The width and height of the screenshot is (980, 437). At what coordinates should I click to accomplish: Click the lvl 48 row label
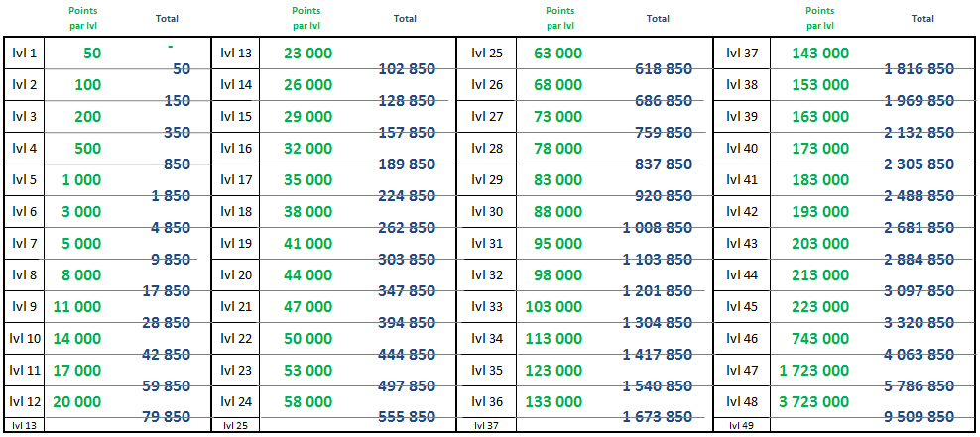tap(743, 401)
